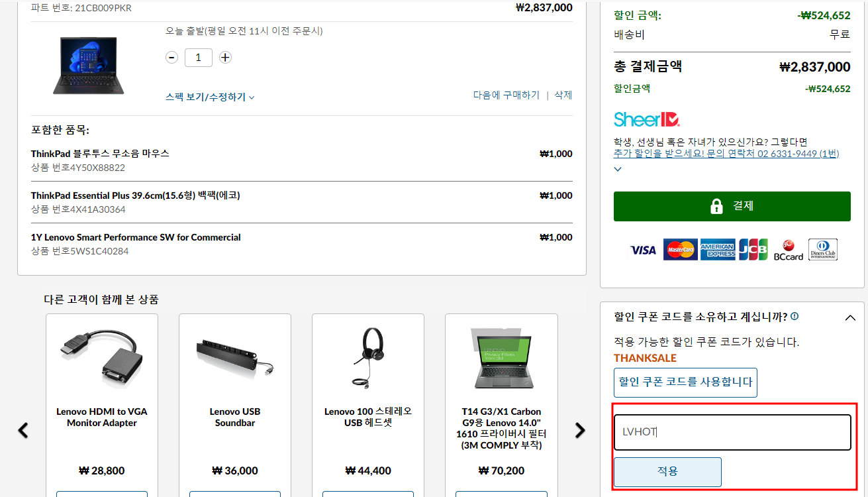This screenshot has height=497, width=868.
Task: Click the 총 결제금액 total label
Action: tap(648, 66)
